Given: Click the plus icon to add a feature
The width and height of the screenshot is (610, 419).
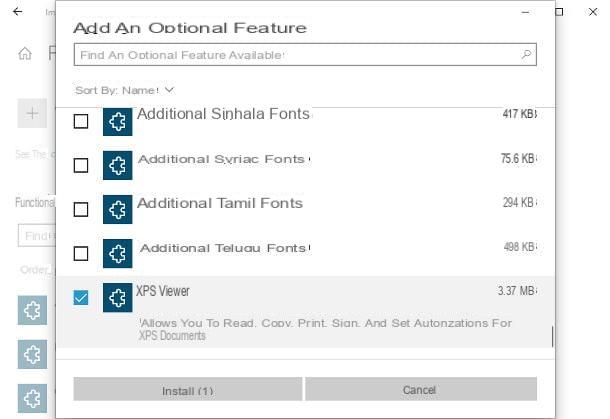Looking at the screenshot, I should (x=32, y=113).
